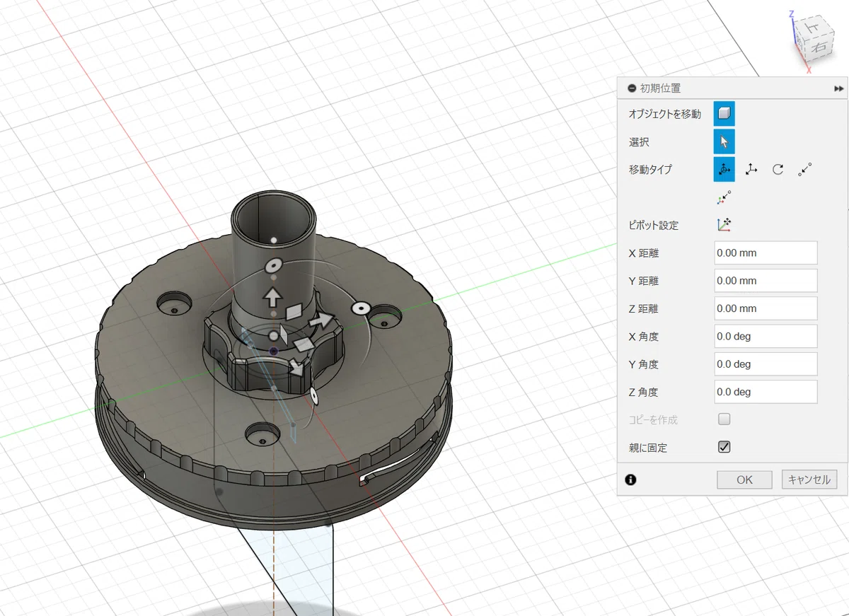
Task: Select the Point to Point move type icon
Action: pyautogui.click(x=804, y=170)
